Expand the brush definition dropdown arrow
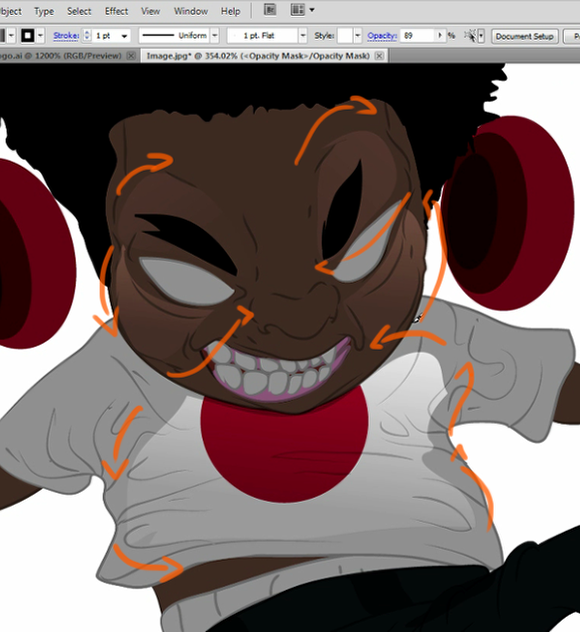The width and height of the screenshot is (580, 632). (x=303, y=35)
